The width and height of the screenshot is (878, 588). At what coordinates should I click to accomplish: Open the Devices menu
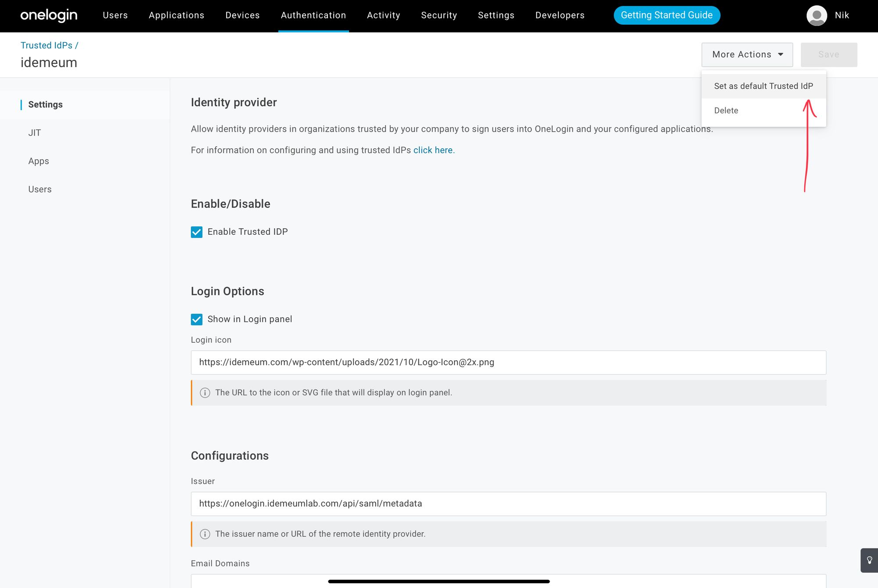tap(243, 15)
